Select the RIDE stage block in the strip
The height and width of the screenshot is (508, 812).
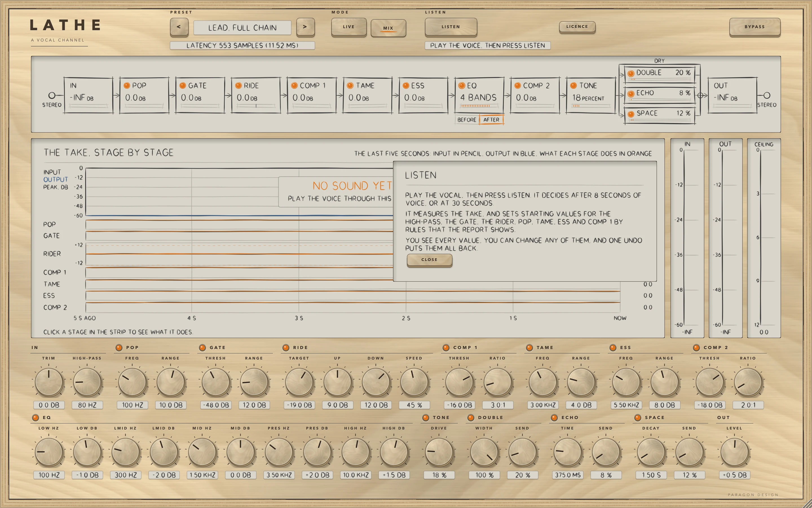point(256,95)
